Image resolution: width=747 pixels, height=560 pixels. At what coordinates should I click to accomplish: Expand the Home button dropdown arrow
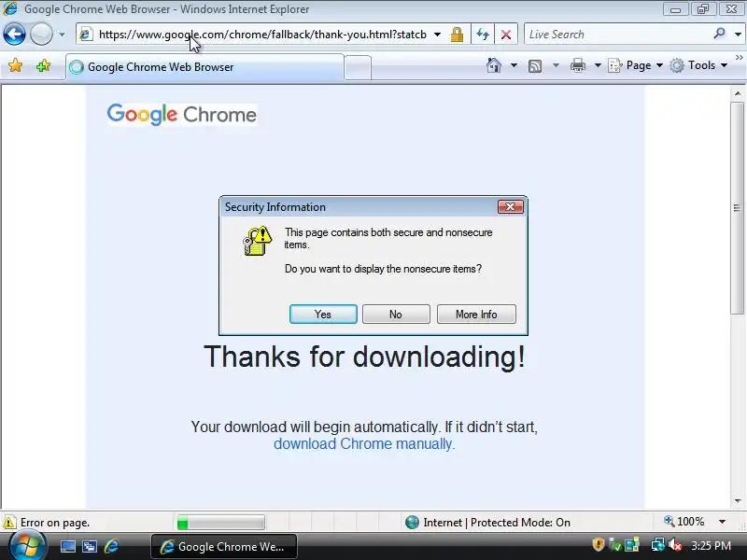coord(514,65)
